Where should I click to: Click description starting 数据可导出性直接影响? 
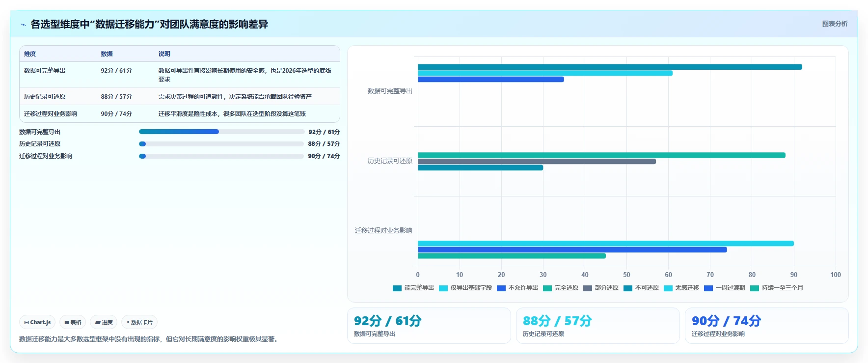click(x=244, y=75)
